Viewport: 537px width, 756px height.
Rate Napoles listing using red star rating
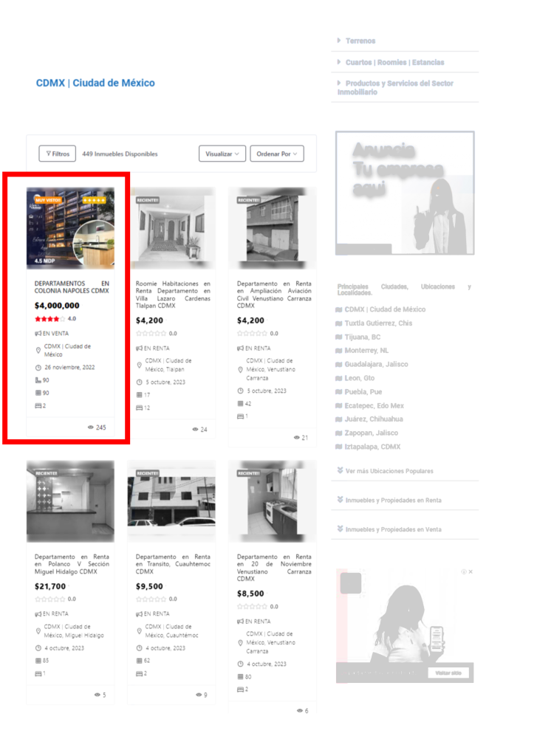(49, 319)
